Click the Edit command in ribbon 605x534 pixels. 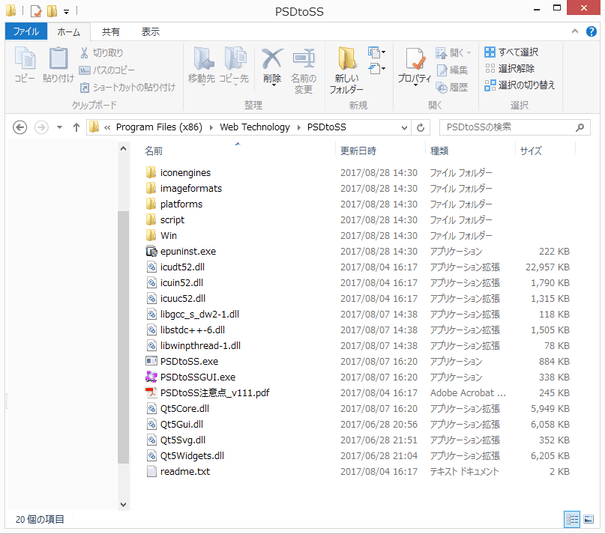(452, 70)
